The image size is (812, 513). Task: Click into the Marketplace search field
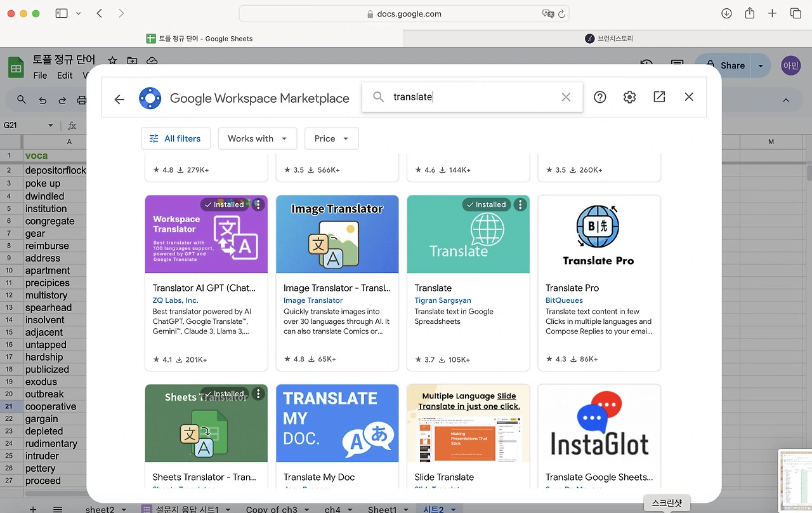472,97
